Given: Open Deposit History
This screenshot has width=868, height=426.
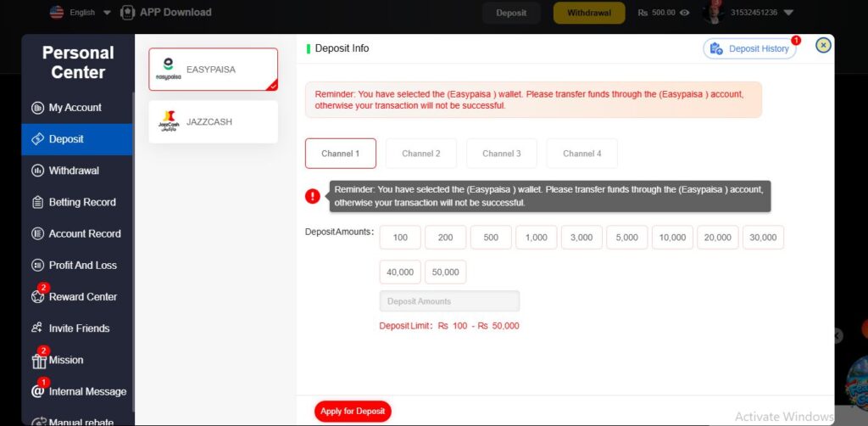Looking at the screenshot, I should coord(749,48).
